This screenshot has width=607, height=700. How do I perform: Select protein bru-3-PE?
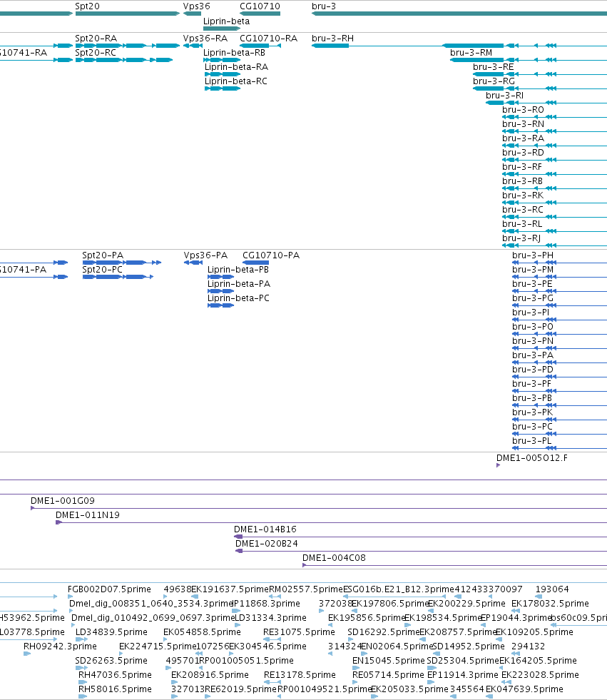532,284
